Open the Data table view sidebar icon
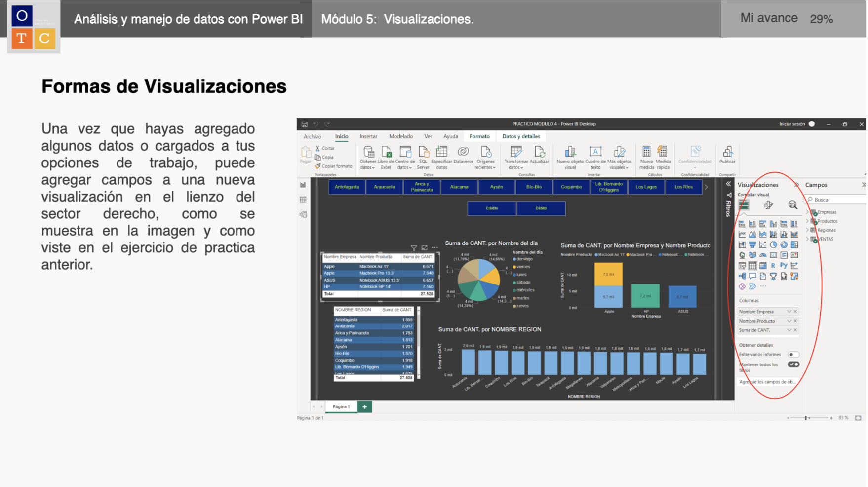Screen dimensions: 868x487 [303, 200]
